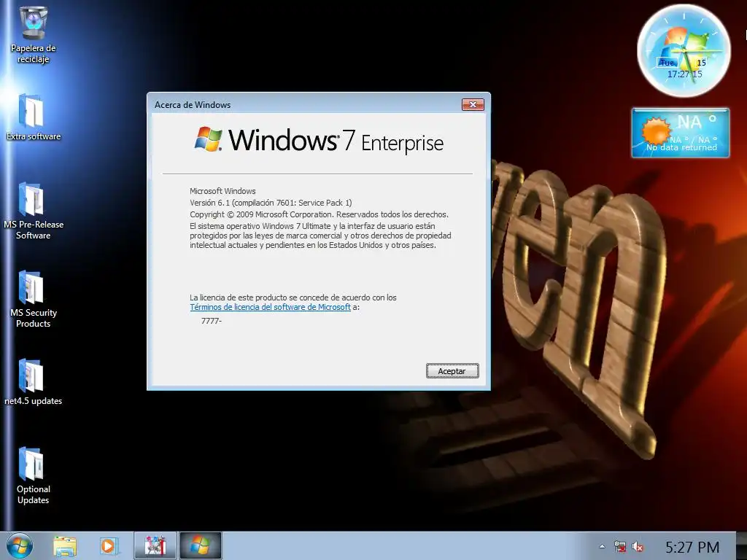Viewport: 747px width, 560px height.
Task: Click the weather gadget showing No data returned
Action: point(681,133)
